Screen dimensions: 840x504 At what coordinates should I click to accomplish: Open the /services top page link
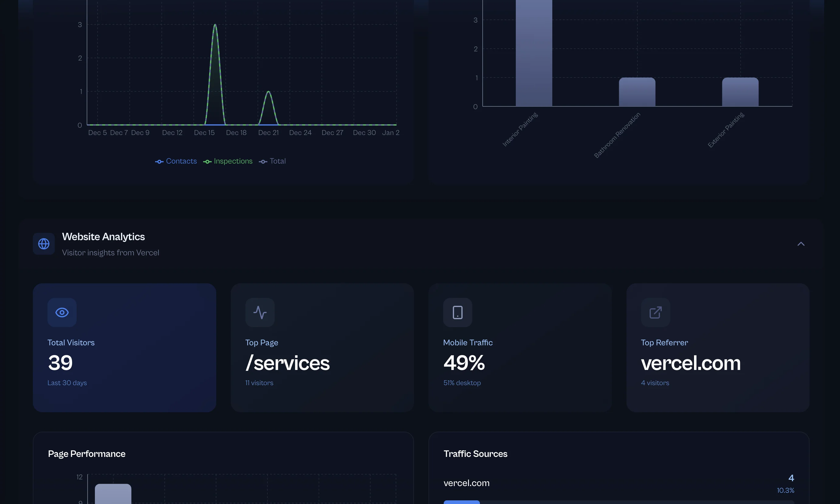click(x=287, y=363)
